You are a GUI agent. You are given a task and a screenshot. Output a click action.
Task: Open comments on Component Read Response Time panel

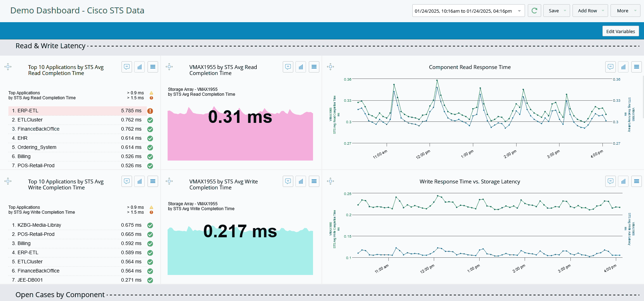tap(611, 67)
